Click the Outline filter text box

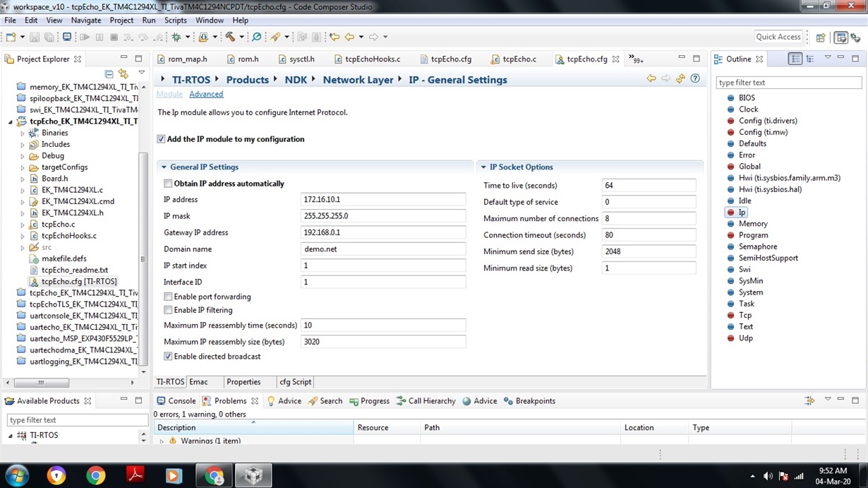[788, 83]
